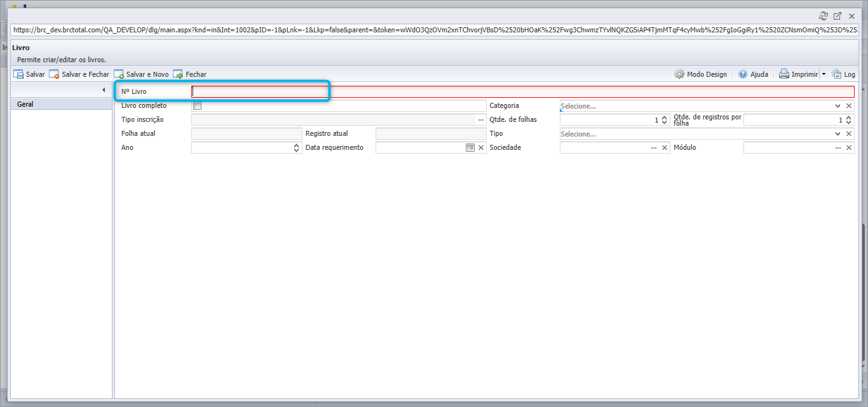Choose Salvar e Novo in the toolbar
Viewport: 868px width, 407px height.
click(142, 74)
